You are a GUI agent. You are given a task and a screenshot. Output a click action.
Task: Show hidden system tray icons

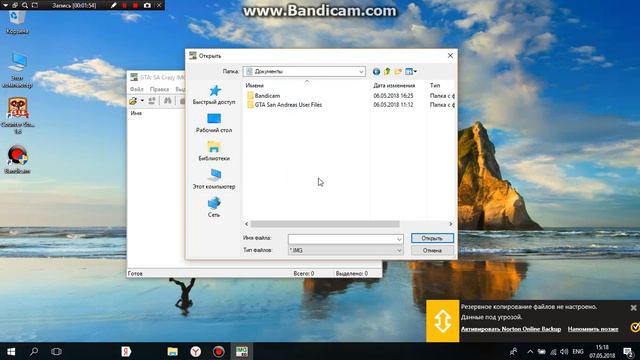click(x=530, y=351)
